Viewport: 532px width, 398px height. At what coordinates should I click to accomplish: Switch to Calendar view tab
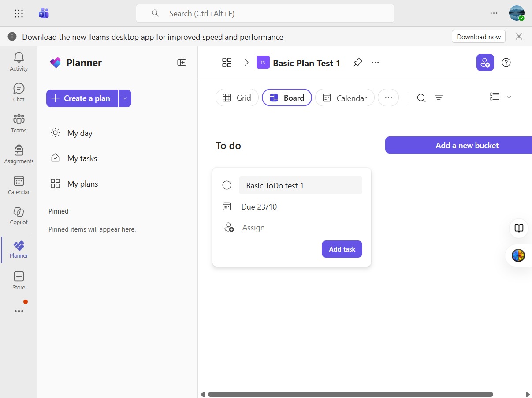(345, 98)
